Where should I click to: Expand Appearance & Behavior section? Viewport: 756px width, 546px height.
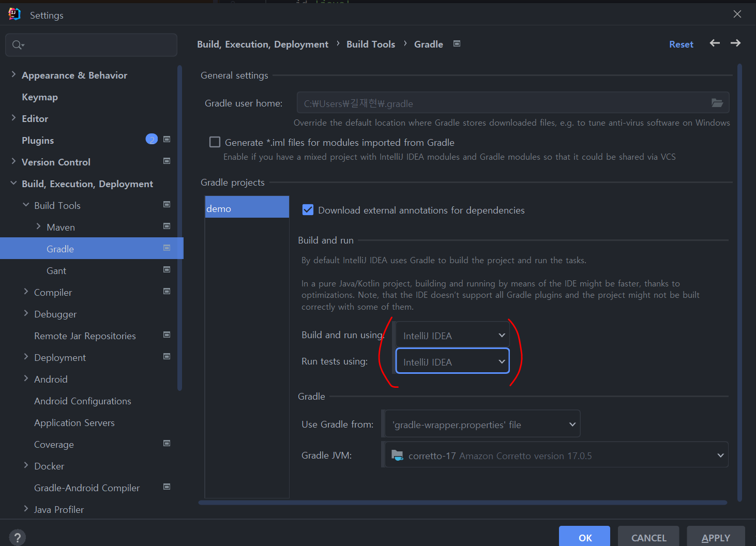[13, 74]
